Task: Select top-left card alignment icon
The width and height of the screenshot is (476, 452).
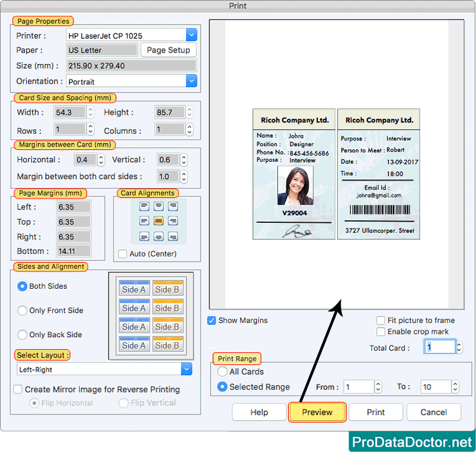Action: pyautogui.click(x=144, y=206)
